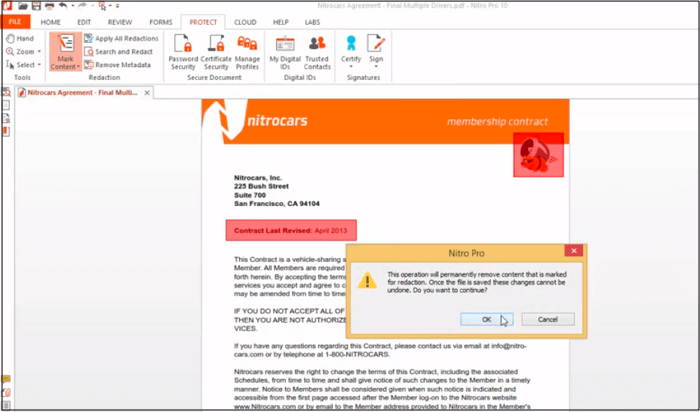Confirm redaction by clicking OK
The image size is (700, 412).
(487, 319)
